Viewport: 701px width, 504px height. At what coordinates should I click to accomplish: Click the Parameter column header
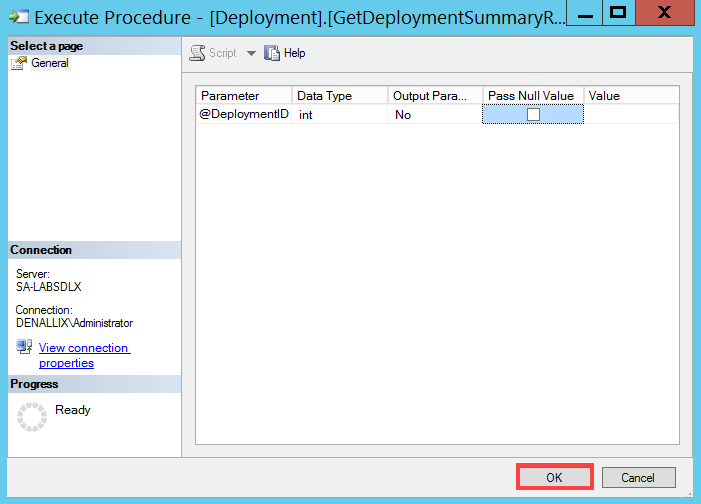click(x=244, y=96)
